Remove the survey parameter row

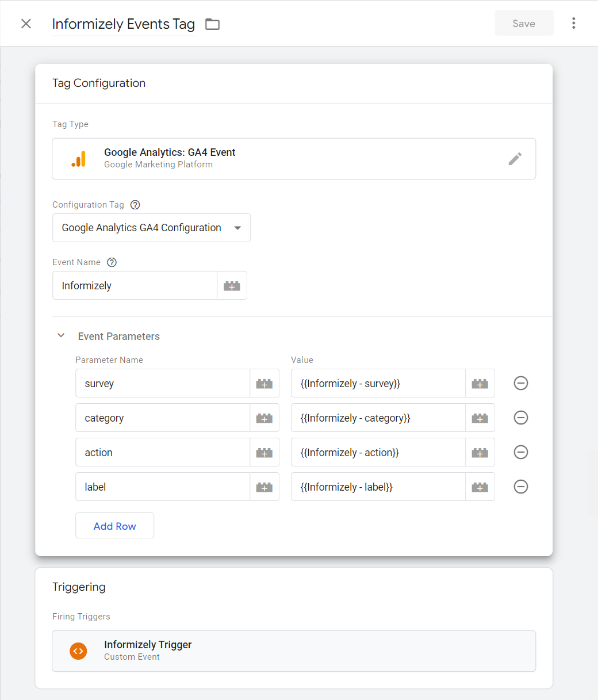click(521, 383)
